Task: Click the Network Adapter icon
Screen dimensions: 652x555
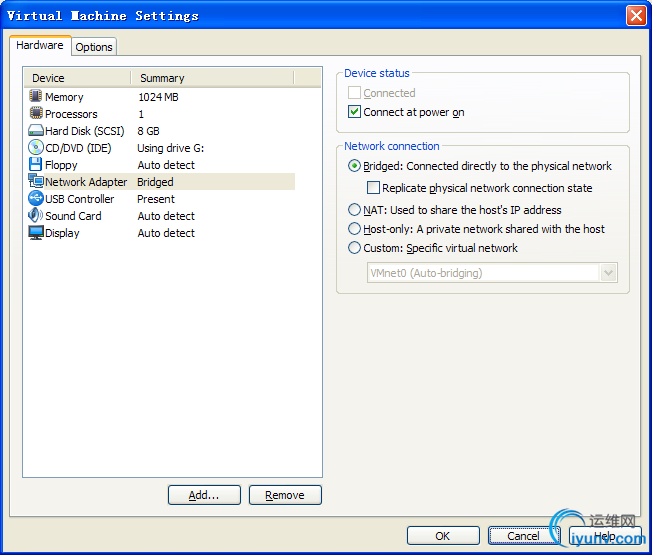Action: [36, 181]
